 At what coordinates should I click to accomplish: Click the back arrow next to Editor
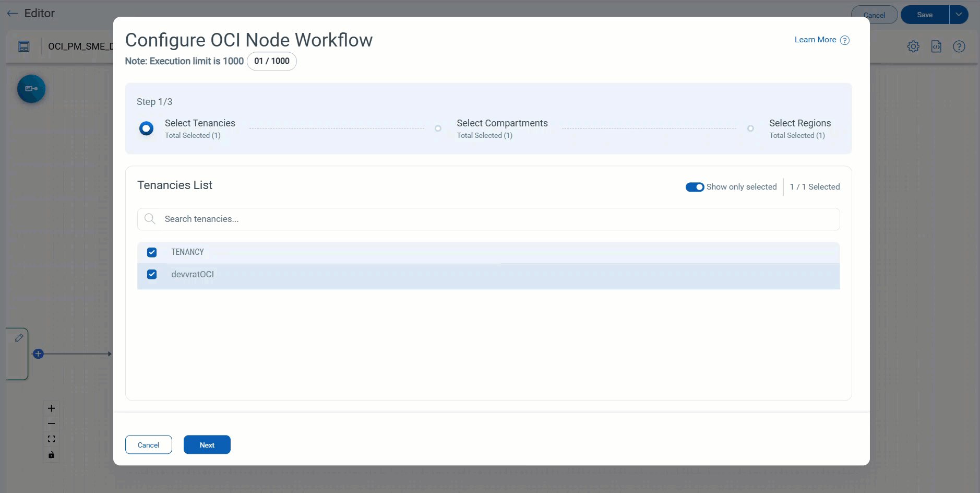(13, 14)
